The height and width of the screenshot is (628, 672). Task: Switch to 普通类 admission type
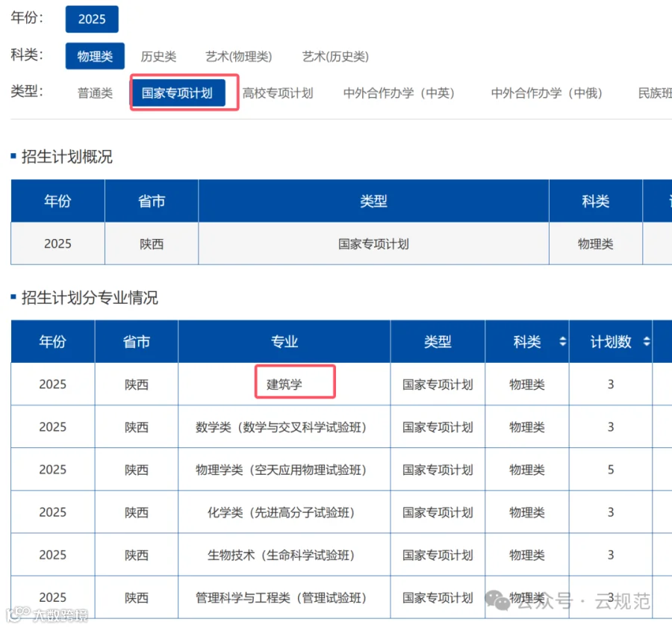click(x=93, y=93)
